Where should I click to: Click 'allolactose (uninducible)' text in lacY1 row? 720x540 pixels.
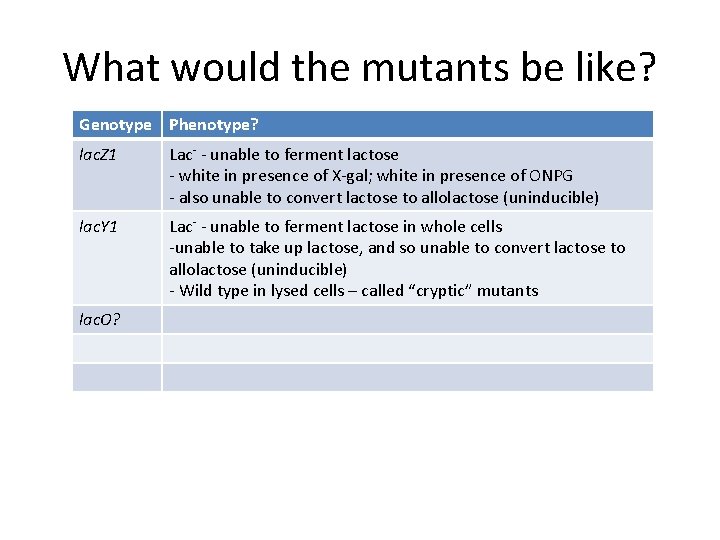pos(258,270)
